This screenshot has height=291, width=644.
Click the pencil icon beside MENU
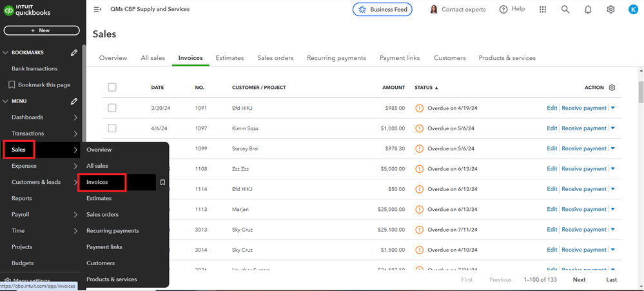tap(74, 101)
